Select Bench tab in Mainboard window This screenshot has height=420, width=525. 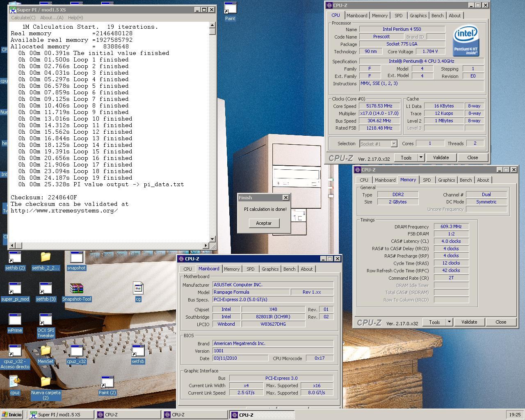tap(289, 269)
